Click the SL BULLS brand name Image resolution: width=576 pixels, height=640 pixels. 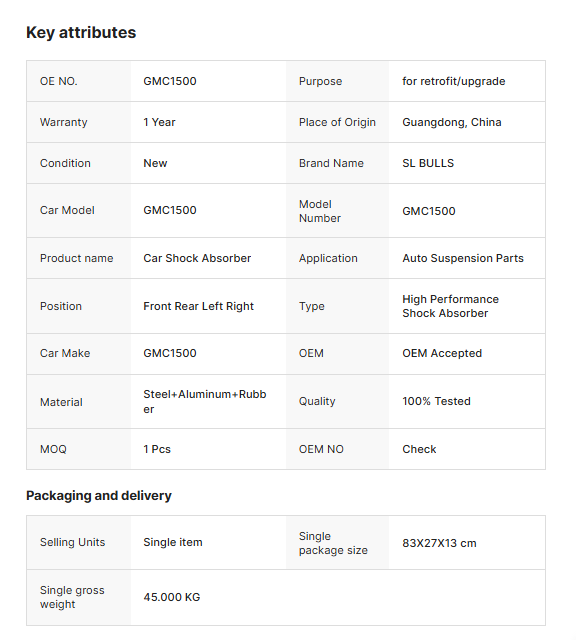coord(428,163)
